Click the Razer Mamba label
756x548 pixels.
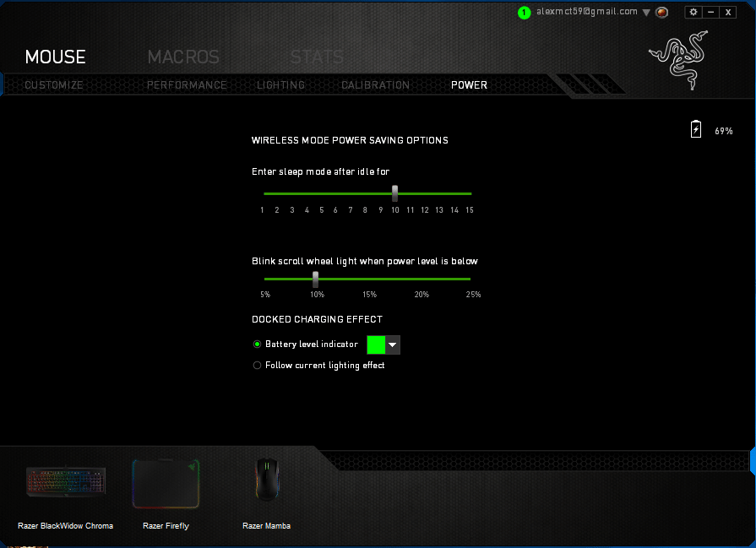click(x=267, y=526)
